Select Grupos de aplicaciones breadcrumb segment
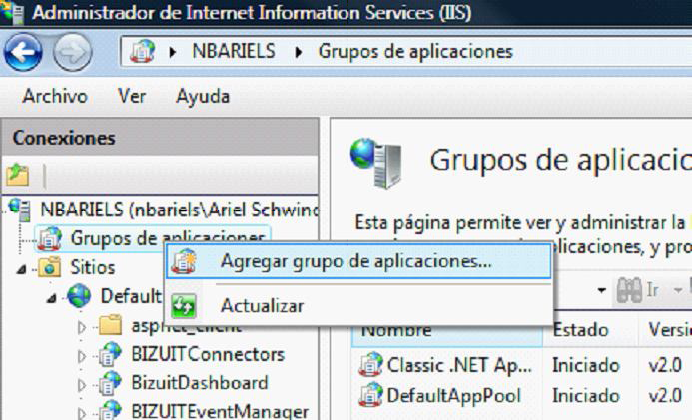This screenshot has height=420, width=695. (x=415, y=51)
